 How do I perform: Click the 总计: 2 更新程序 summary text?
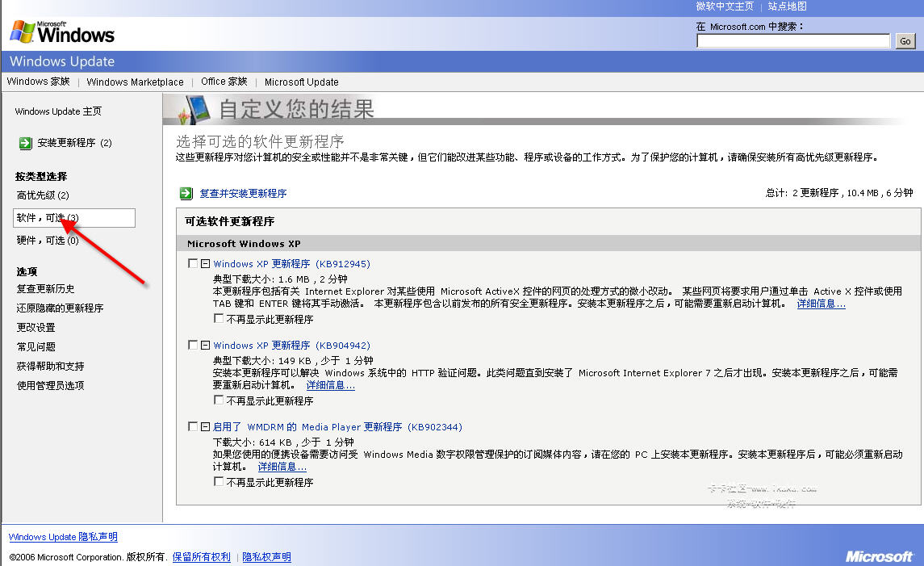[x=839, y=193]
